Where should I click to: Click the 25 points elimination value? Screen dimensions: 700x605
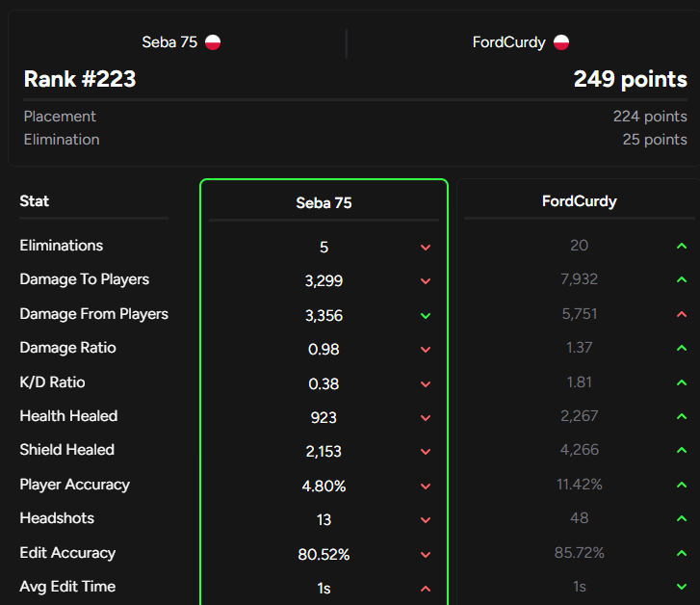[x=655, y=140]
